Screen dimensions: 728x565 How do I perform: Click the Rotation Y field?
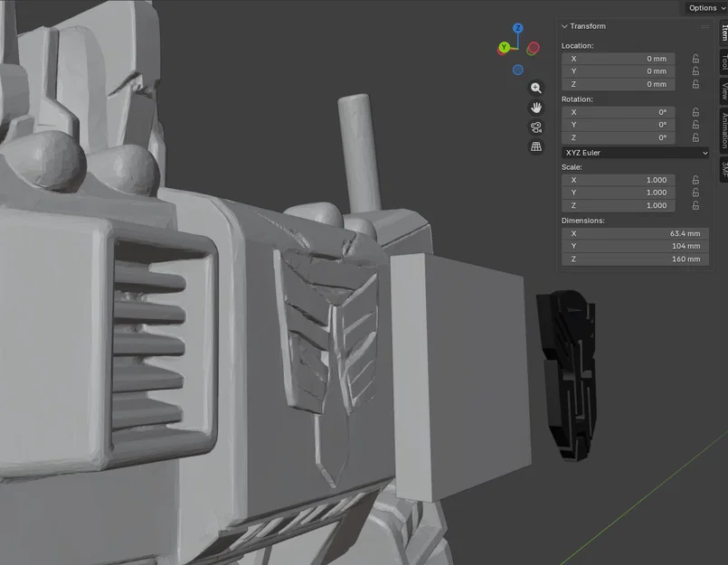tap(618, 125)
